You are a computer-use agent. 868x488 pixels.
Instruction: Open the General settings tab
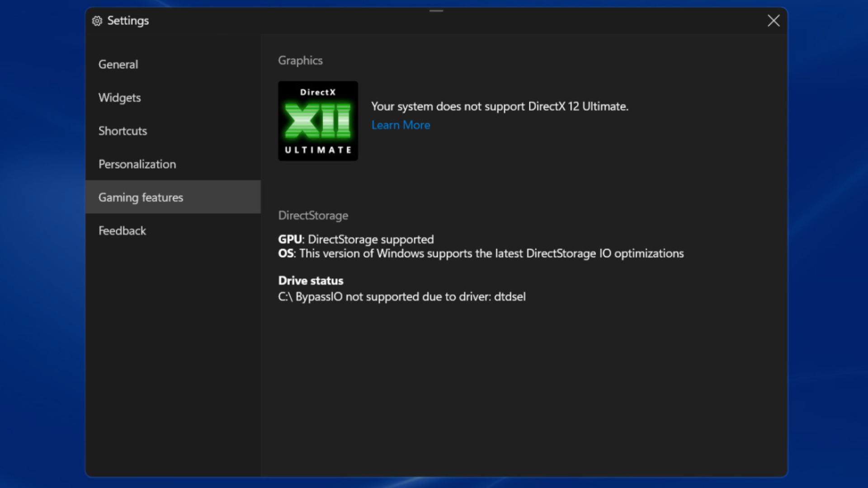click(118, 64)
